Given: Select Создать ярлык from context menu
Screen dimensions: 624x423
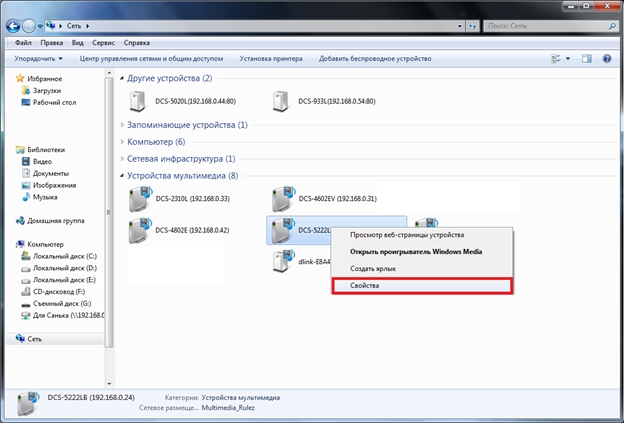Looking at the screenshot, I should click(371, 268).
